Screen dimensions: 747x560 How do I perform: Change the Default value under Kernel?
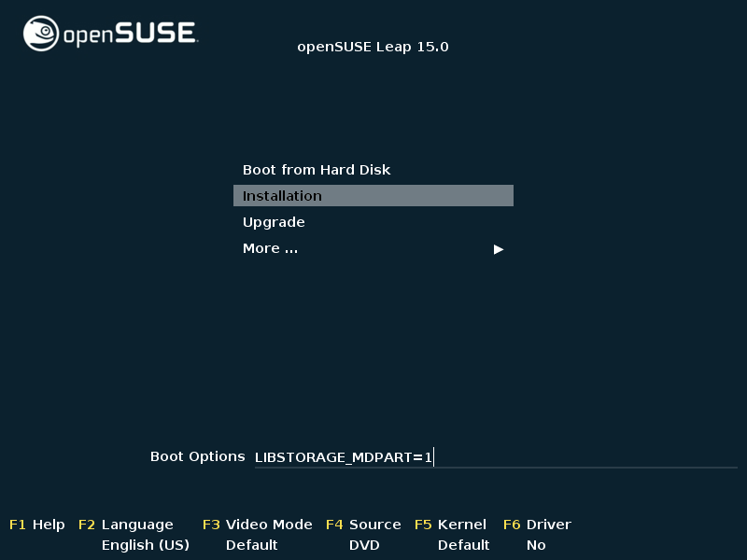click(463, 545)
